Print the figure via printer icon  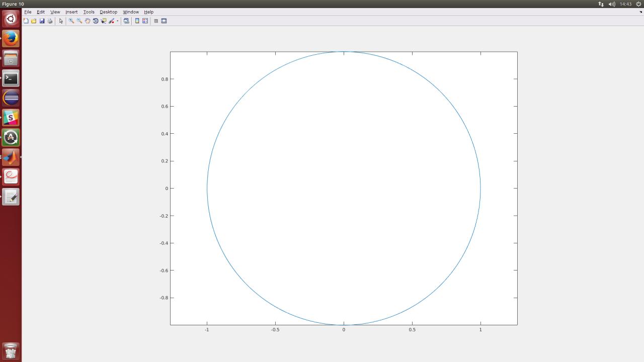[x=50, y=21]
